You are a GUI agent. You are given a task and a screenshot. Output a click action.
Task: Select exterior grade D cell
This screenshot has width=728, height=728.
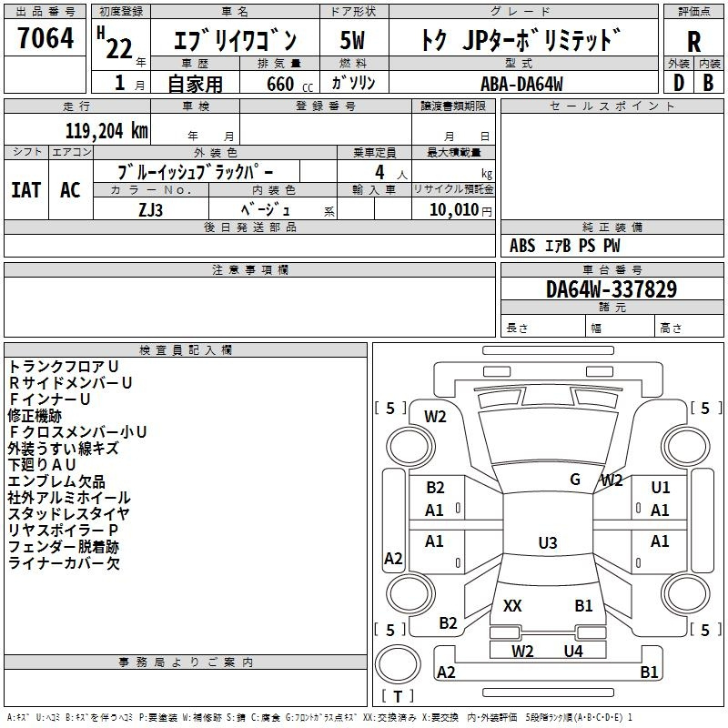point(678,82)
